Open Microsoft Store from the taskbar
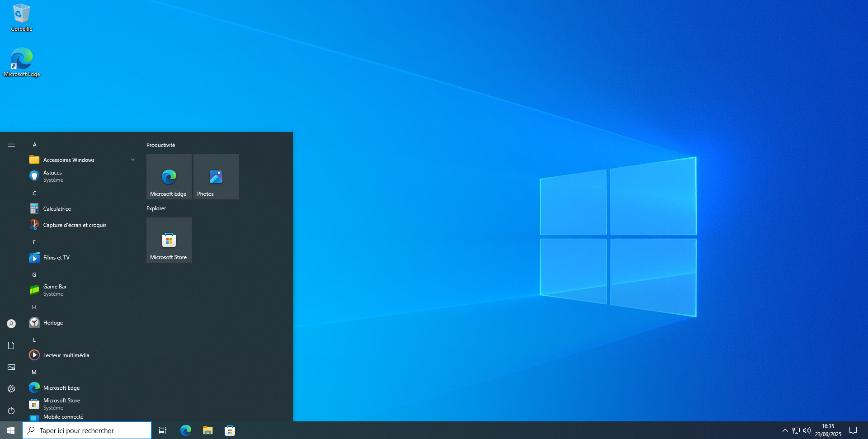 point(230,430)
